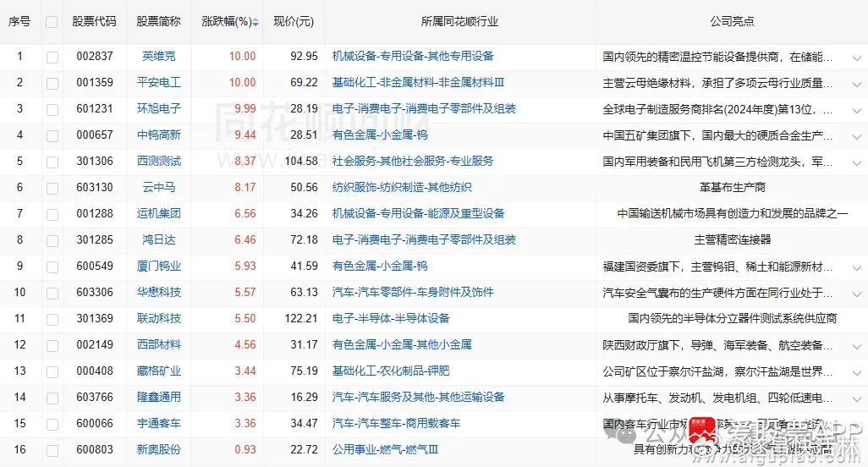Tick the select-all checkbox in header
Screen dimensions: 868x467
point(52,22)
